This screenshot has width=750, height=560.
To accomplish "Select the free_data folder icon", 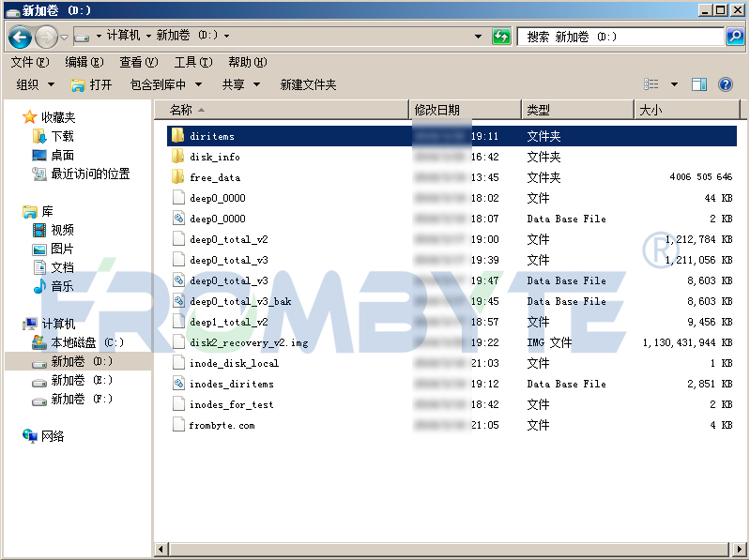I will [178, 176].
